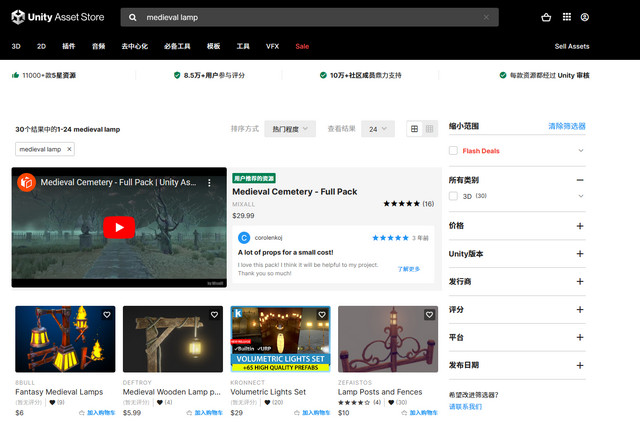Click heart count on Medieval Wooden Lamp
Screen dimensions: 640x430
pos(164,402)
